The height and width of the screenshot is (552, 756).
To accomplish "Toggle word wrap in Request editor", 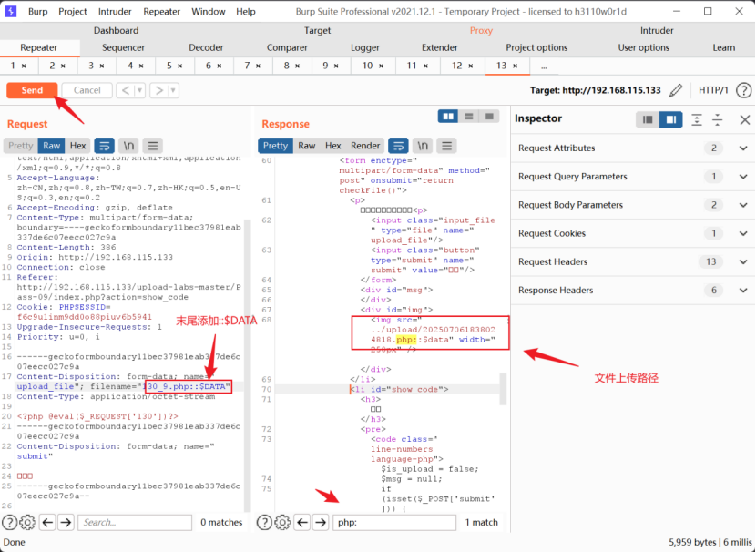I will click(x=104, y=146).
